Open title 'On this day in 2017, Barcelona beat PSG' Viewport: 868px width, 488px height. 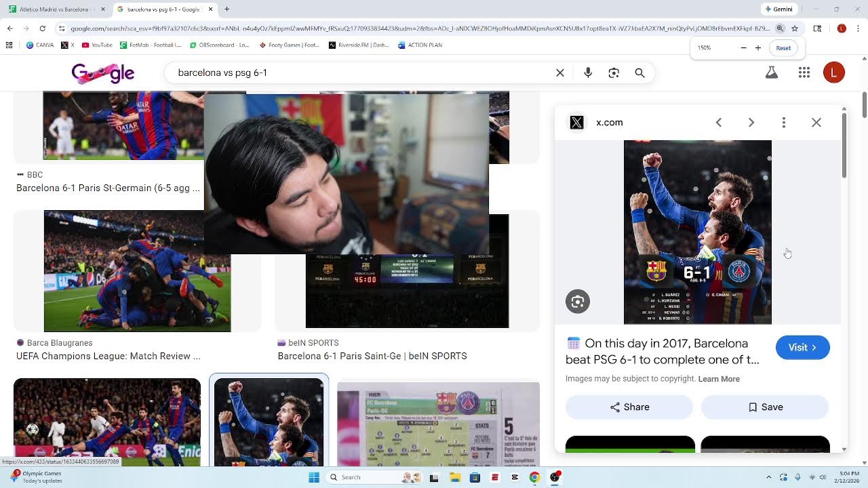pyautogui.click(x=663, y=351)
